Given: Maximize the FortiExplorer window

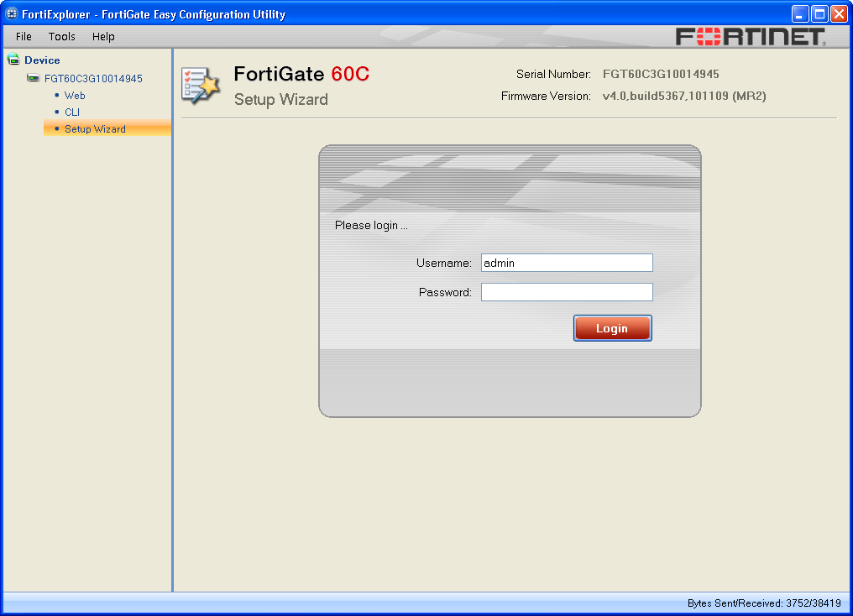Looking at the screenshot, I should pos(819,13).
